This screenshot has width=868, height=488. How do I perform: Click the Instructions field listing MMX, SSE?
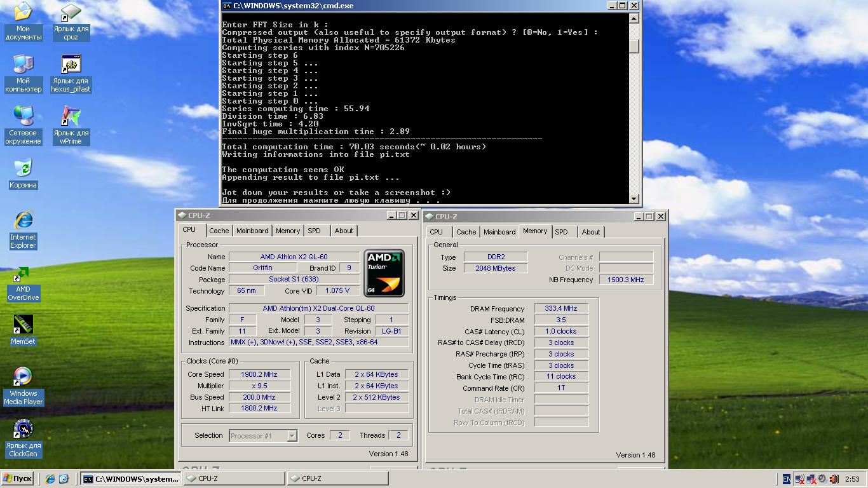click(319, 342)
